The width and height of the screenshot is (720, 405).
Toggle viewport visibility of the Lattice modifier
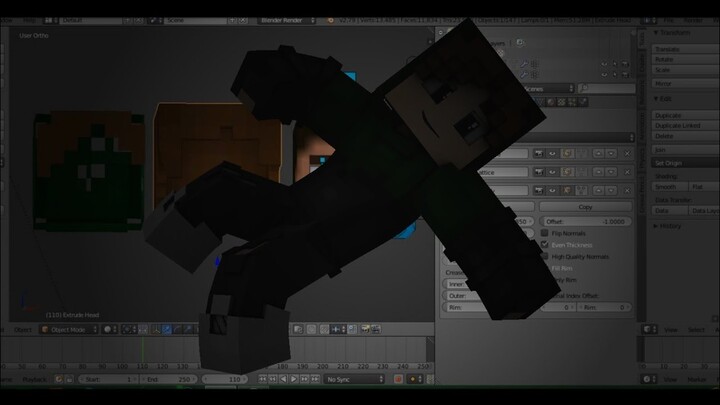click(x=552, y=172)
